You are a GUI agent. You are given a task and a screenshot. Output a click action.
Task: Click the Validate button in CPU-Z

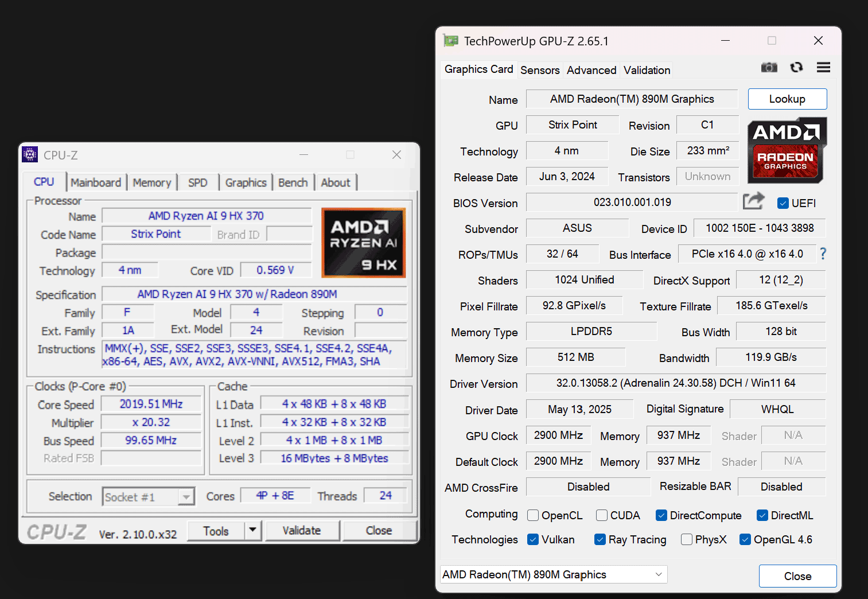[x=302, y=531]
